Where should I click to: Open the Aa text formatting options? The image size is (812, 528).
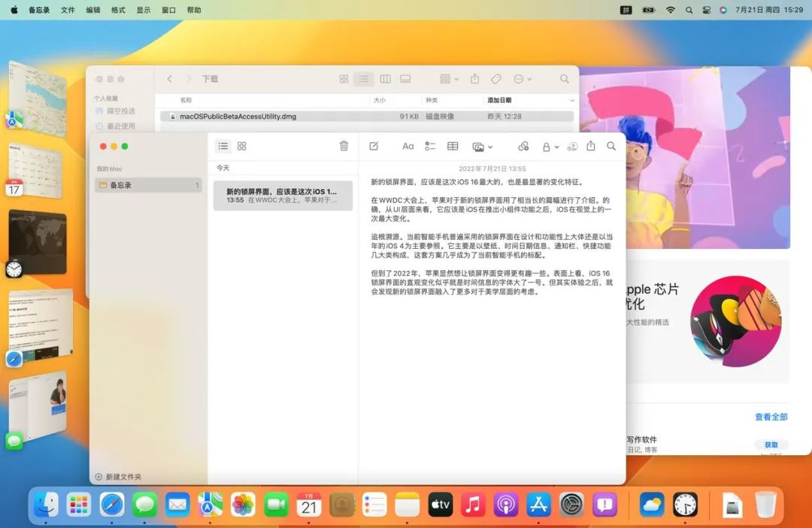(x=408, y=146)
